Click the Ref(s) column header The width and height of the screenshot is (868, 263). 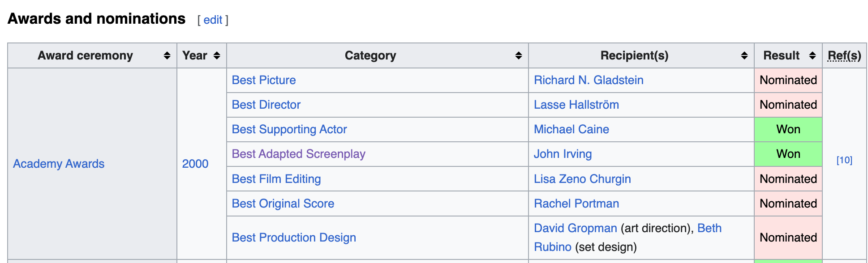click(844, 55)
